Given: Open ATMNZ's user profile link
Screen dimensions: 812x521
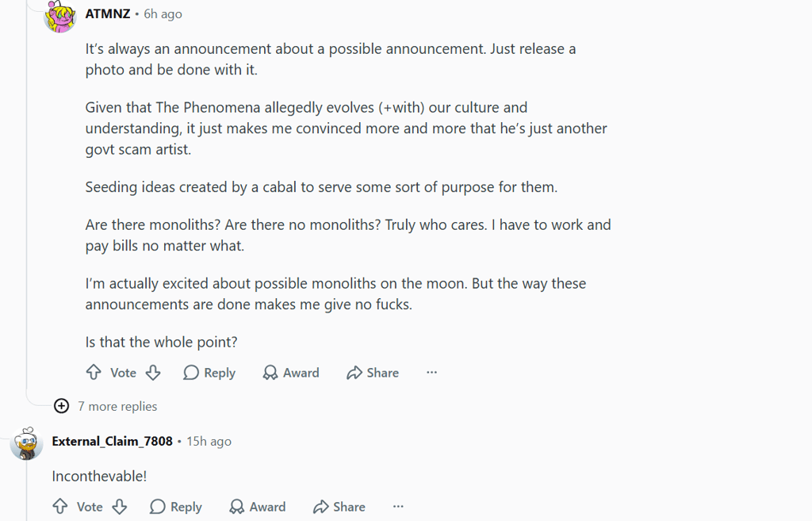Looking at the screenshot, I should (x=108, y=14).
